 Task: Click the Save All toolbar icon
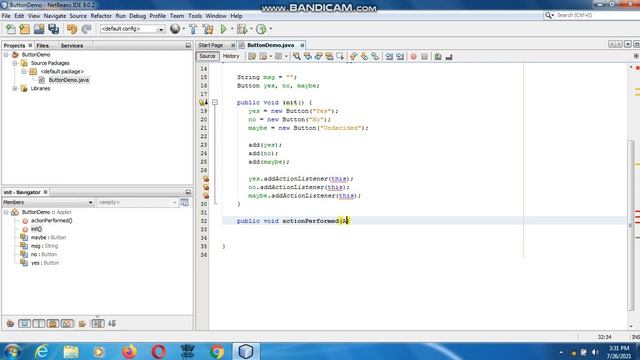pos(53,29)
